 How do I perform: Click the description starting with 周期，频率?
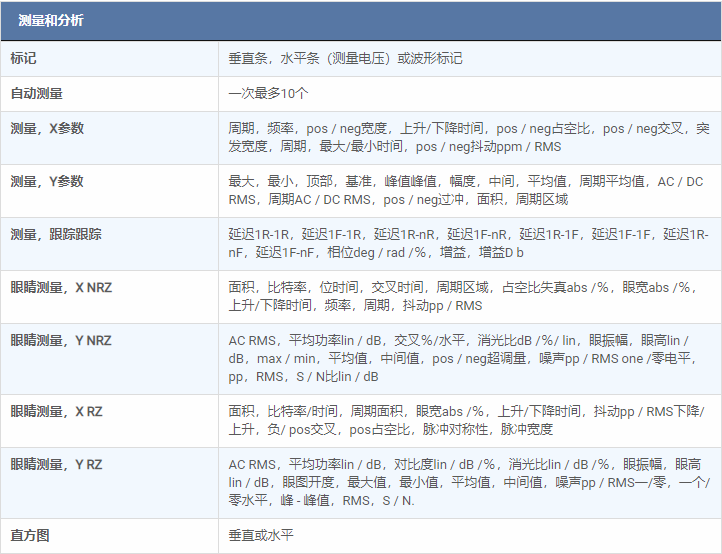point(468,137)
